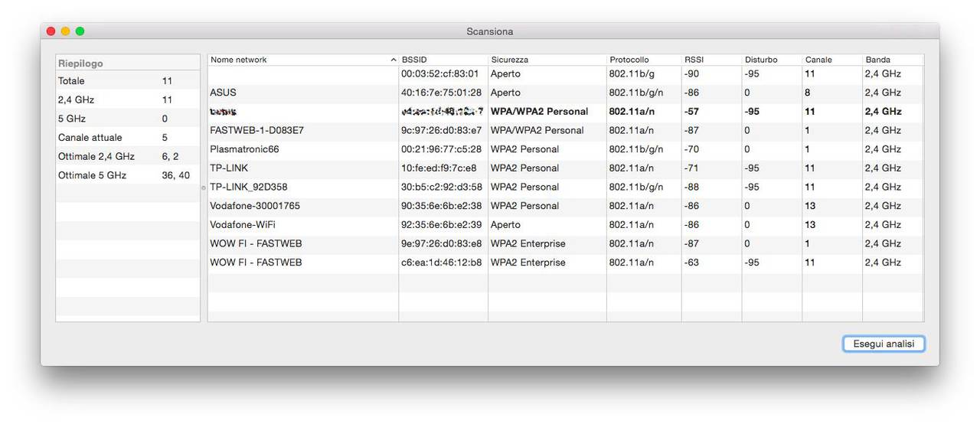Screen dimensions: 980x424
Task: Click the Banda column header
Action: [892, 60]
